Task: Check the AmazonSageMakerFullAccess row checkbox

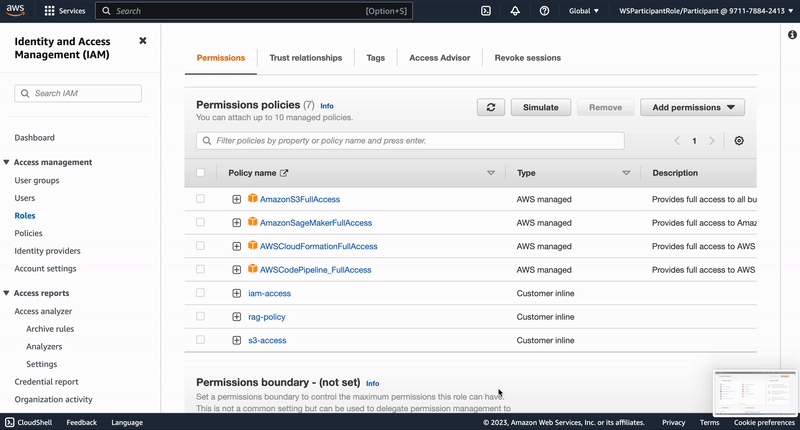Action: click(201, 222)
